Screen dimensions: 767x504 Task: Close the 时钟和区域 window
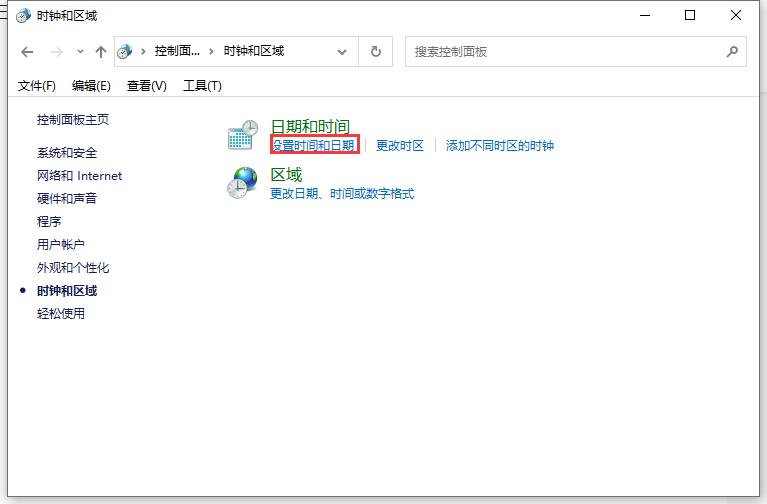736,16
